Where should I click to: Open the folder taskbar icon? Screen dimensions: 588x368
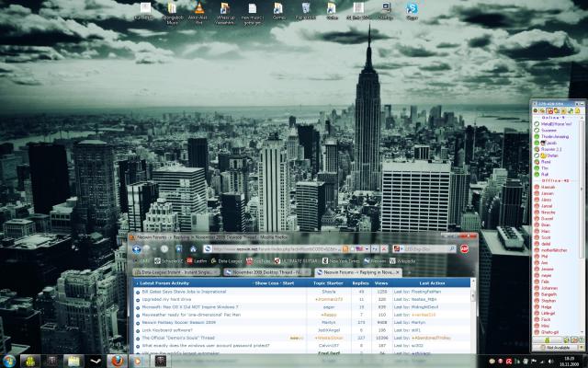tap(73, 362)
